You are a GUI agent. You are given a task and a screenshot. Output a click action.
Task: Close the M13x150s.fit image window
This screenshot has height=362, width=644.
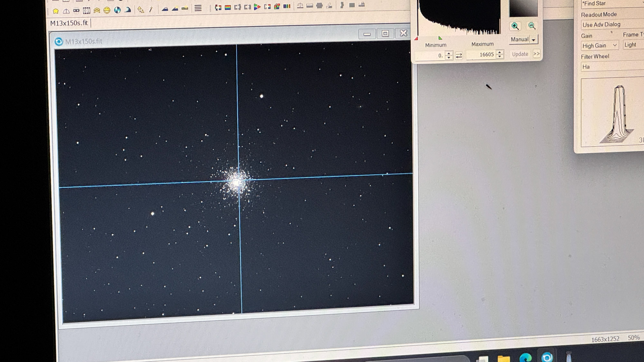pos(403,33)
